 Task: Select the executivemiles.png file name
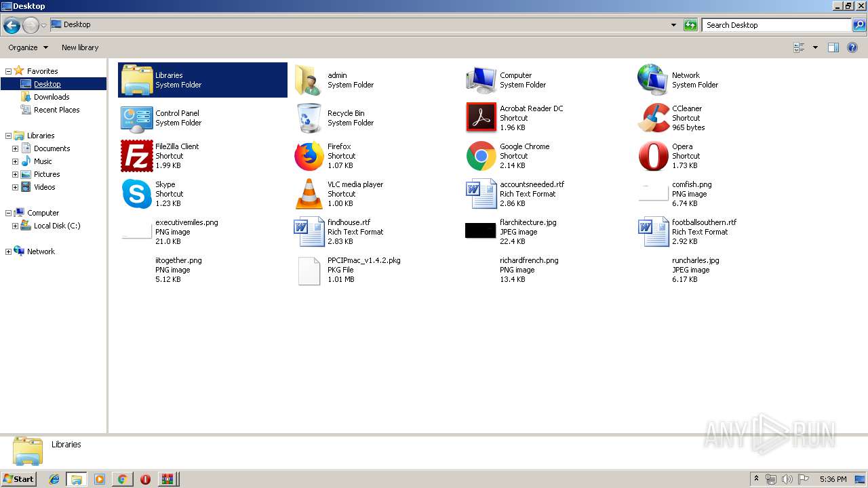point(186,222)
